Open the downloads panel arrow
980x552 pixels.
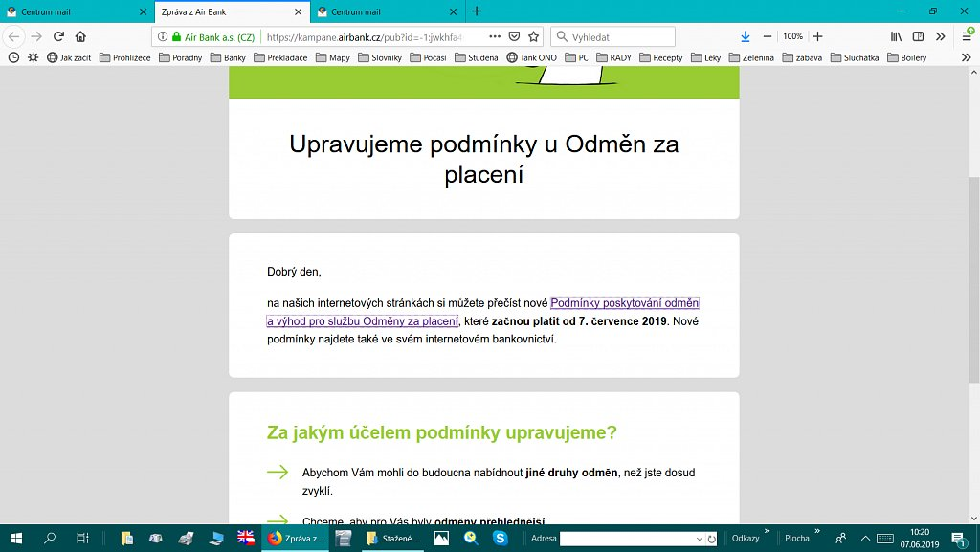coord(745,37)
